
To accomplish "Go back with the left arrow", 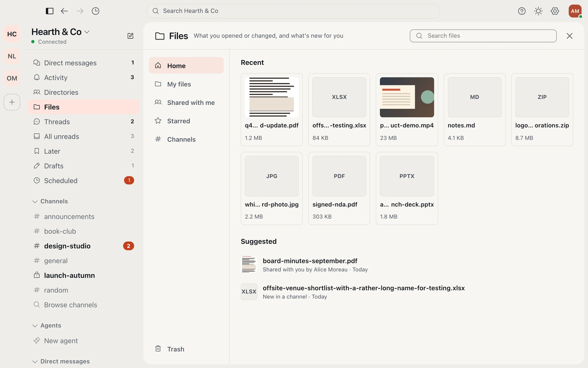I will tap(64, 11).
